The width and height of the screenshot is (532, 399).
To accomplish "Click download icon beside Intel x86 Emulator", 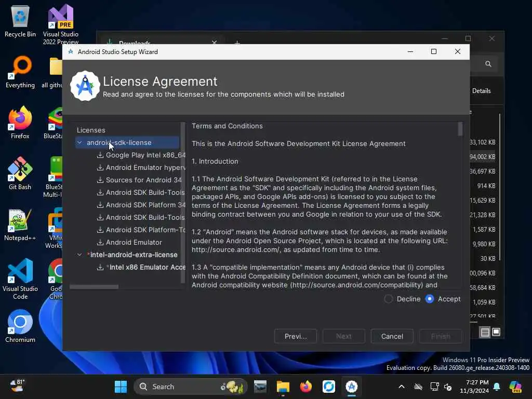I will (100, 268).
